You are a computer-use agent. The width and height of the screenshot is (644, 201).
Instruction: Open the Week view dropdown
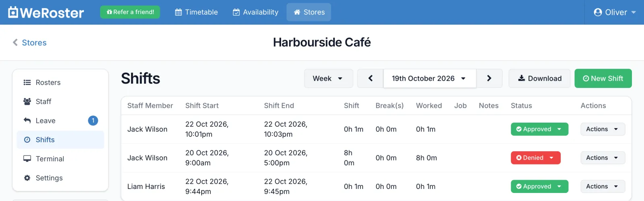pyautogui.click(x=328, y=78)
